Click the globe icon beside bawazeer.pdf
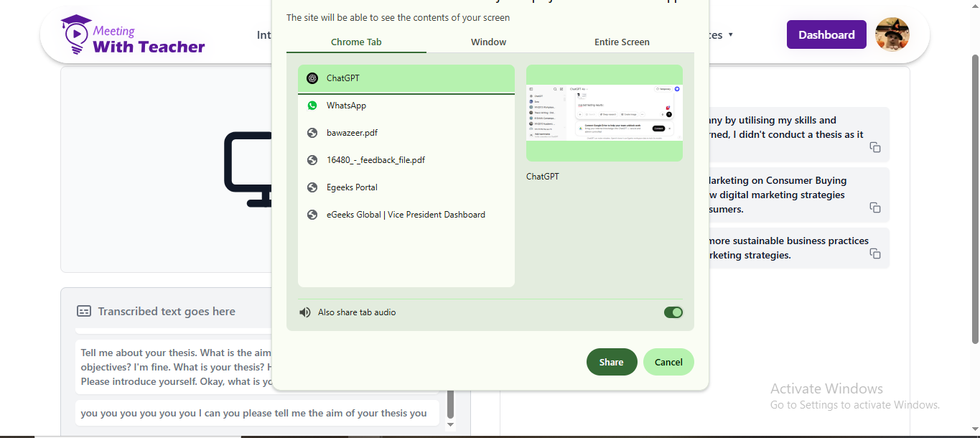 (x=312, y=133)
